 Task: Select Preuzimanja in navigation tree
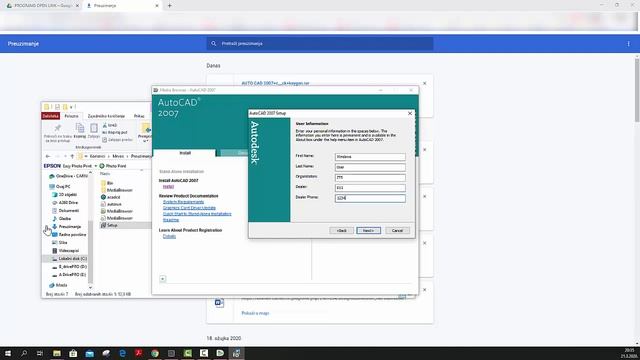[67, 227]
